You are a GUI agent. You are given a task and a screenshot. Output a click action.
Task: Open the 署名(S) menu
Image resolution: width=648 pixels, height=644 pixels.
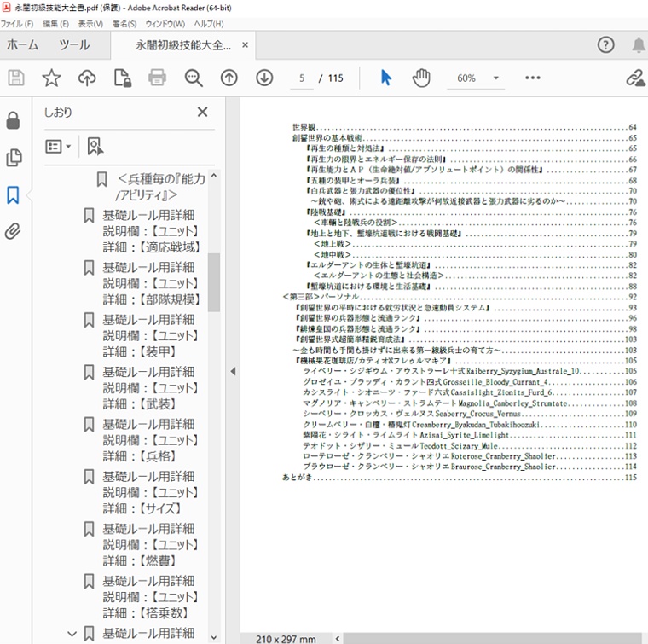(124, 24)
